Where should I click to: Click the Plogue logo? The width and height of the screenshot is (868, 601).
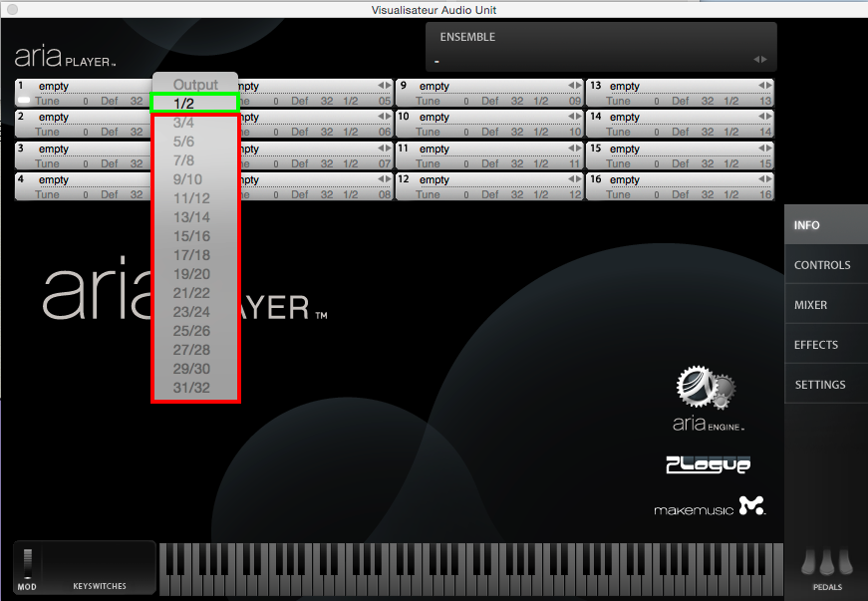click(708, 464)
